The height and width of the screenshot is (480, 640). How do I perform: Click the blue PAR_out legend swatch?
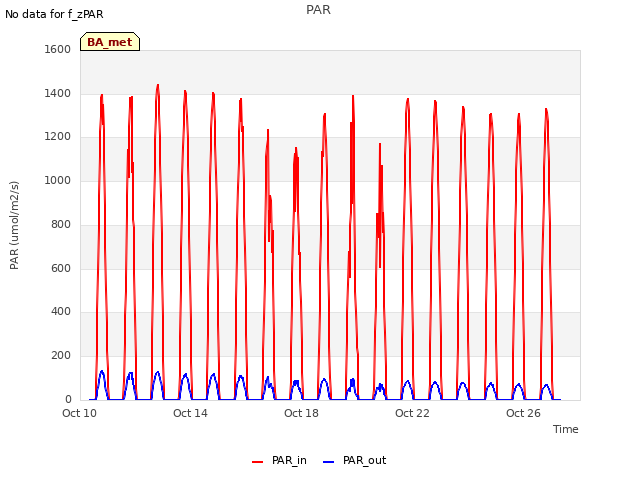pyautogui.click(x=328, y=462)
